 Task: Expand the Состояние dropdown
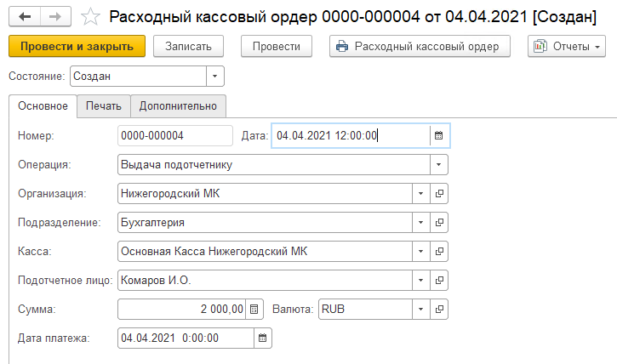tap(215, 77)
